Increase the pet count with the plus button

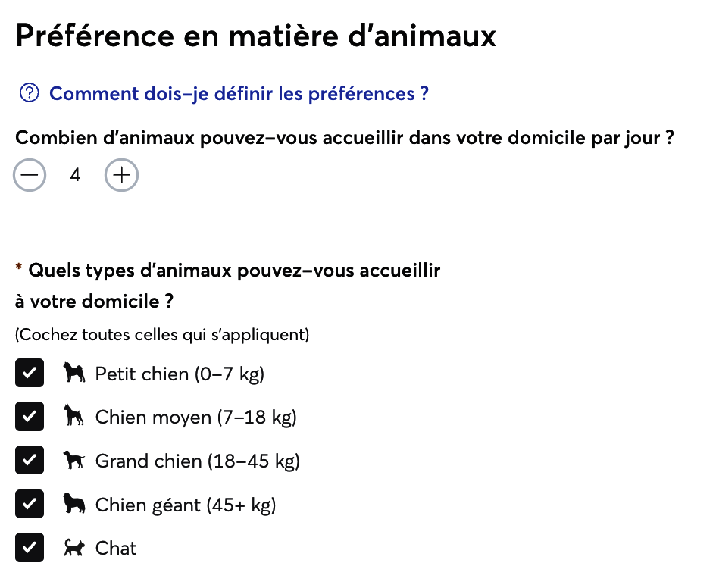click(121, 175)
